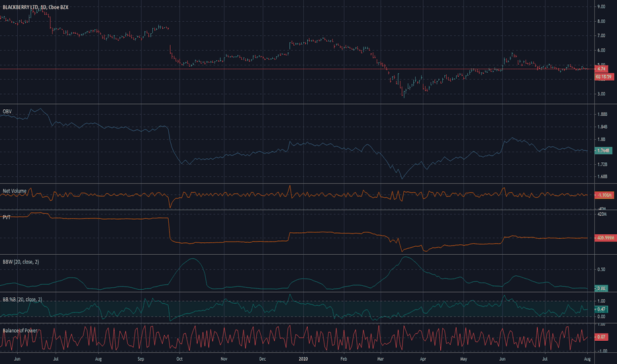Click the 6.00 price axis label
This screenshot has width=617, height=364.
click(x=601, y=50)
